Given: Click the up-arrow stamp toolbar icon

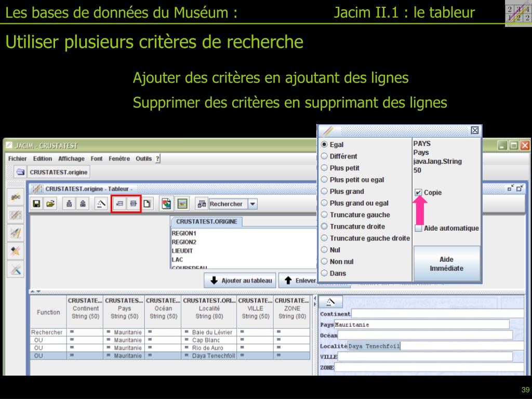Looking at the screenshot, I should [83, 204].
